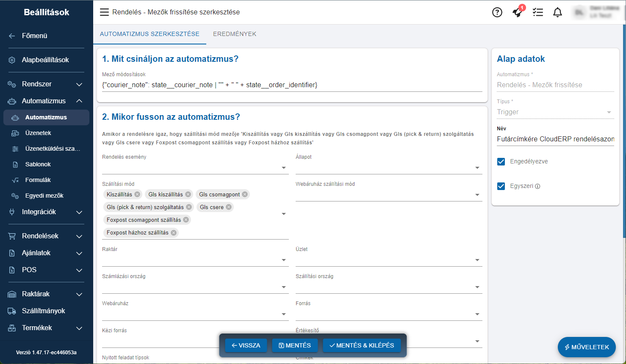Click the Vissza button
The image size is (626, 364).
click(246, 345)
